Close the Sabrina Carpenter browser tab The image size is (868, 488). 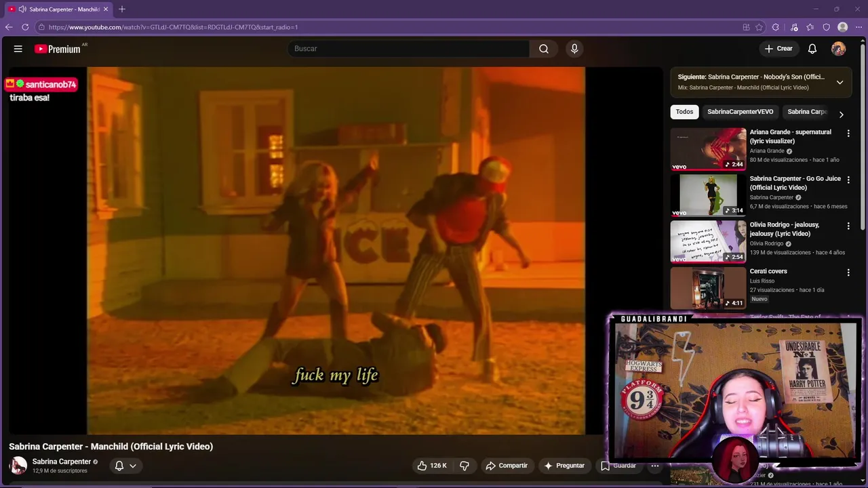(x=106, y=9)
